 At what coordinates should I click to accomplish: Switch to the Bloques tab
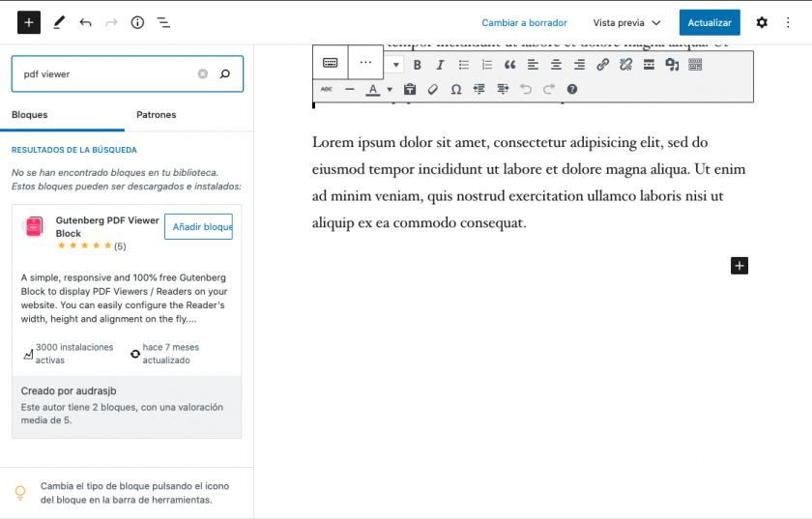(30, 115)
